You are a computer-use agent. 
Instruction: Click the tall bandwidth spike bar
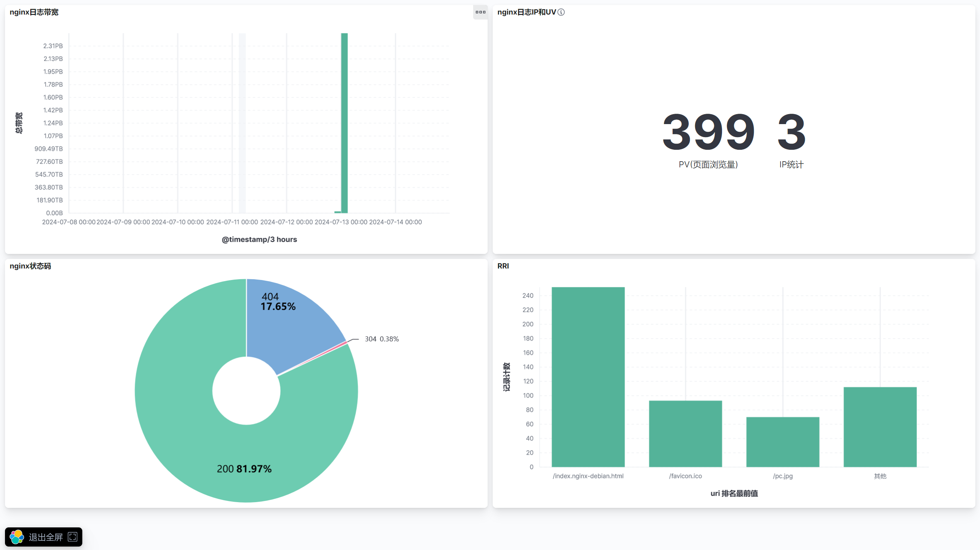[345, 123]
